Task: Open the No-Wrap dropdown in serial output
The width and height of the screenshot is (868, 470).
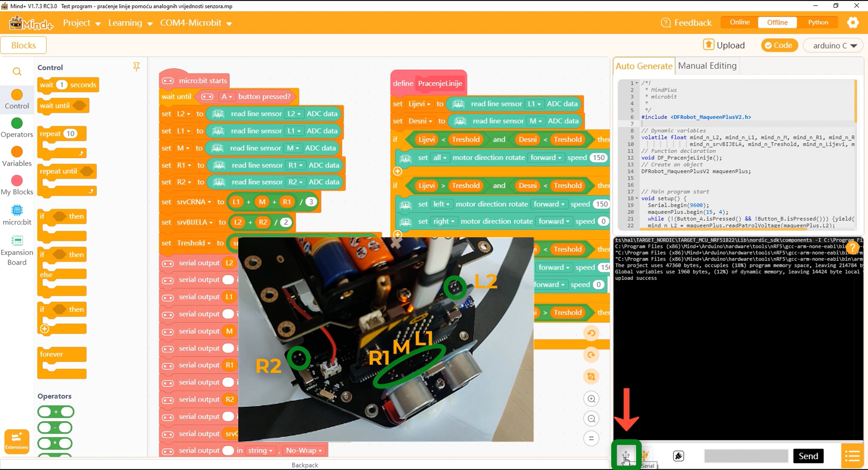Action: pos(303,450)
